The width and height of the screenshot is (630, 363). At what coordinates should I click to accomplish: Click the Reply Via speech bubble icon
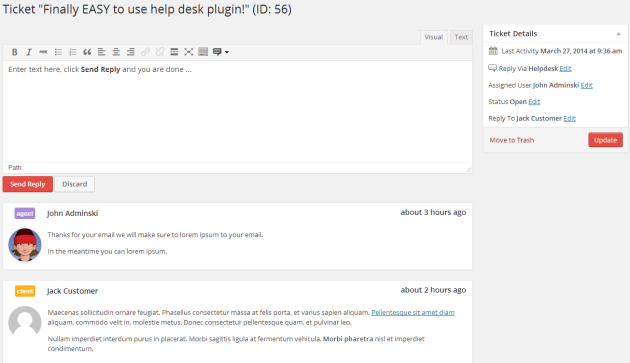[492, 68]
